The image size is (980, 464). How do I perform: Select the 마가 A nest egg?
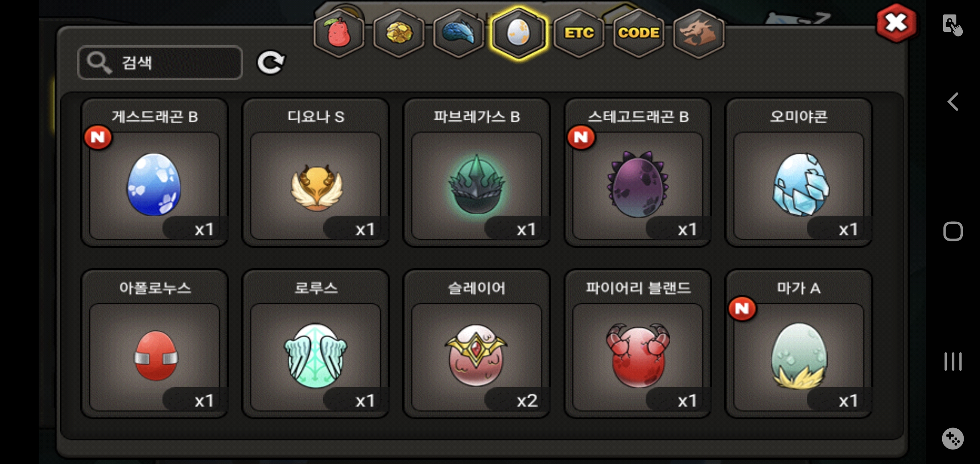tap(799, 344)
